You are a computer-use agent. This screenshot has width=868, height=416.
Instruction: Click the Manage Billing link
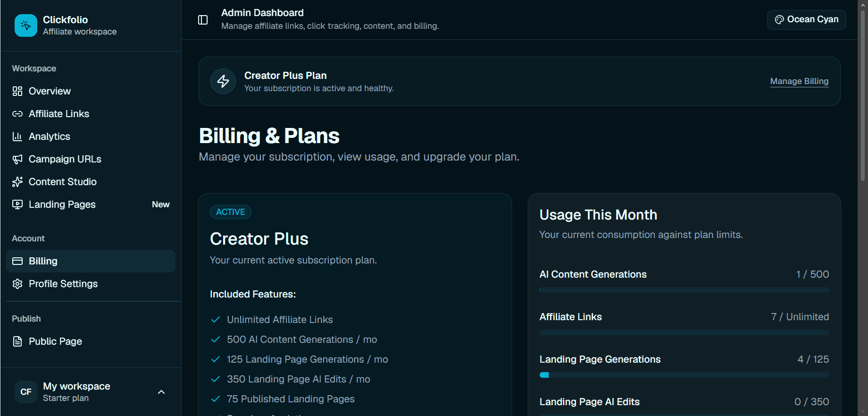[799, 81]
